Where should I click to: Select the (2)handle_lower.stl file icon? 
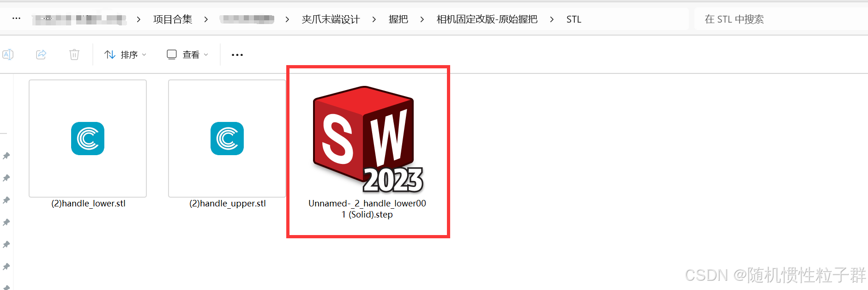point(88,139)
